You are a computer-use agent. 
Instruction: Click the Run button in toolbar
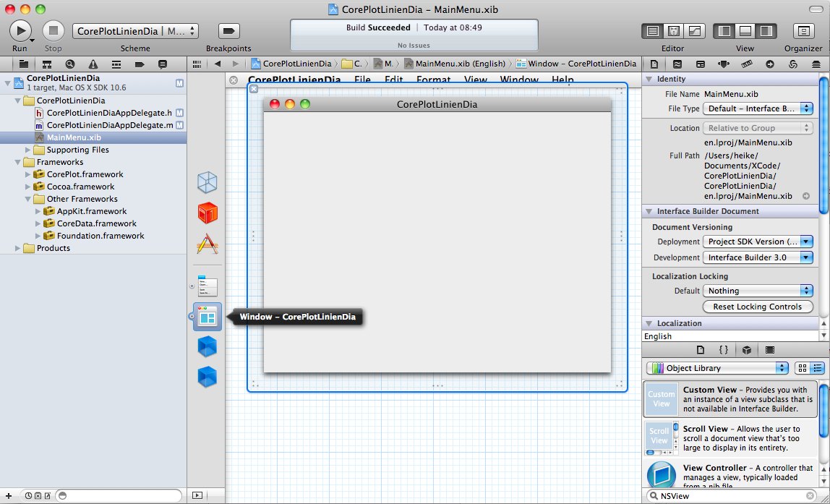click(x=20, y=30)
